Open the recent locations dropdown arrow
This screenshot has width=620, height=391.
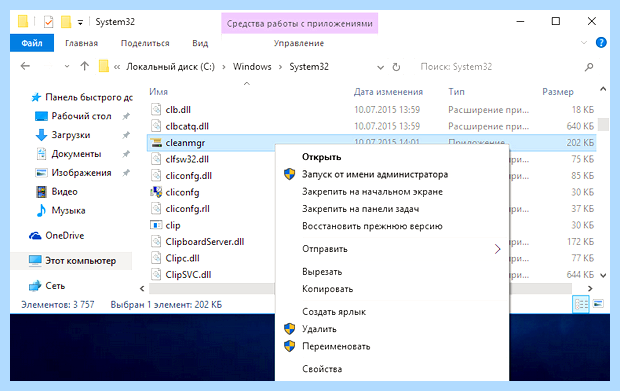click(67, 66)
